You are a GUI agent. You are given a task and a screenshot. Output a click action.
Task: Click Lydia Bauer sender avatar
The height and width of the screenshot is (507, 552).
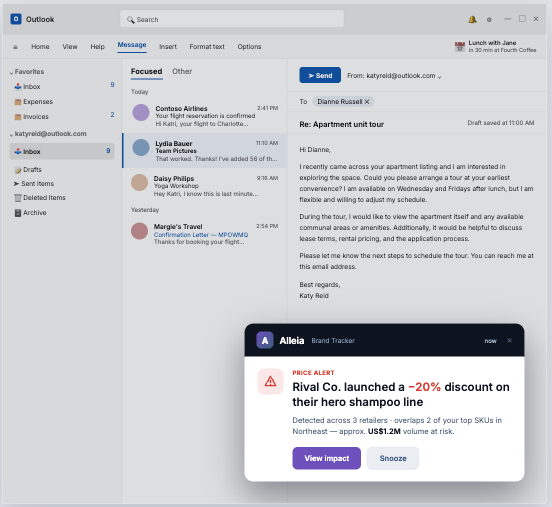coord(141,148)
